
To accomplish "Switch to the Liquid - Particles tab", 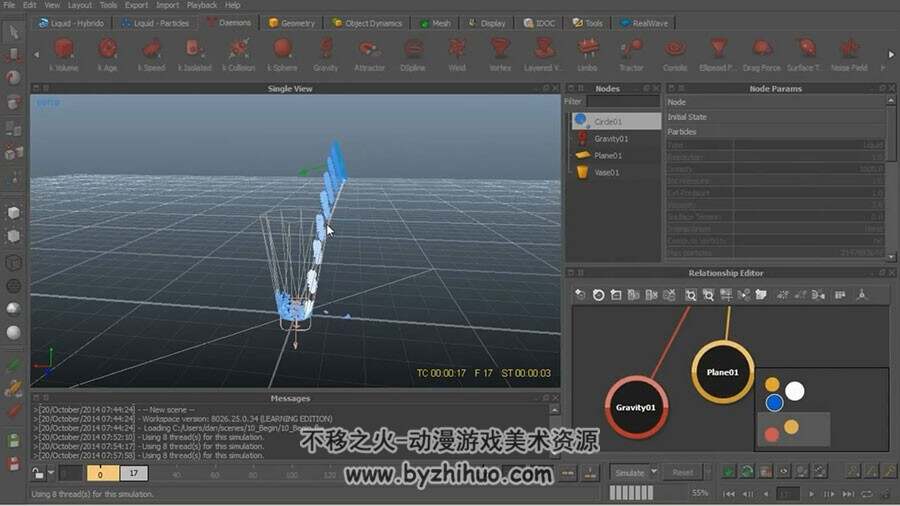I will pos(155,23).
